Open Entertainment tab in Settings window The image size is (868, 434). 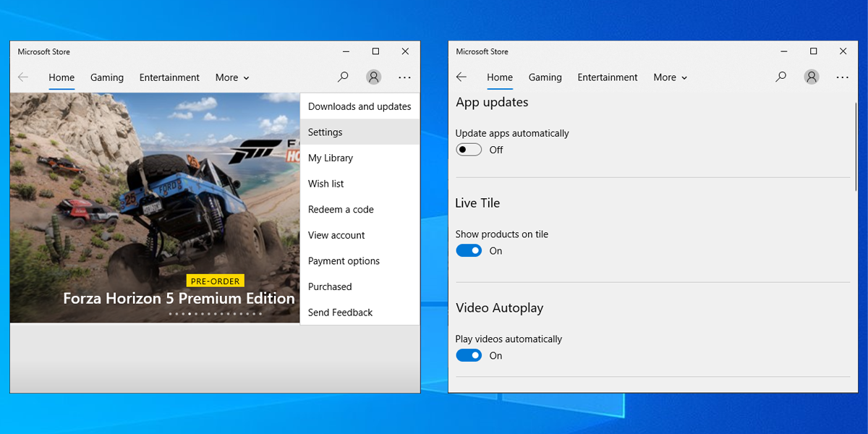(x=608, y=77)
